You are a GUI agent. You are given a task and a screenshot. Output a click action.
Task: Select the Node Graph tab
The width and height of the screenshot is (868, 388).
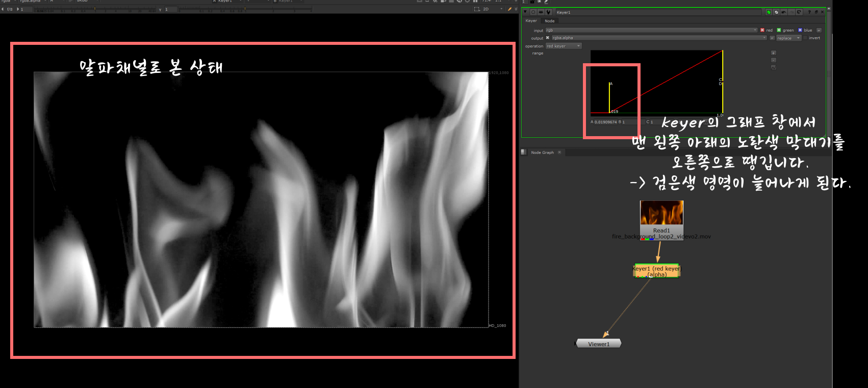click(542, 152)
